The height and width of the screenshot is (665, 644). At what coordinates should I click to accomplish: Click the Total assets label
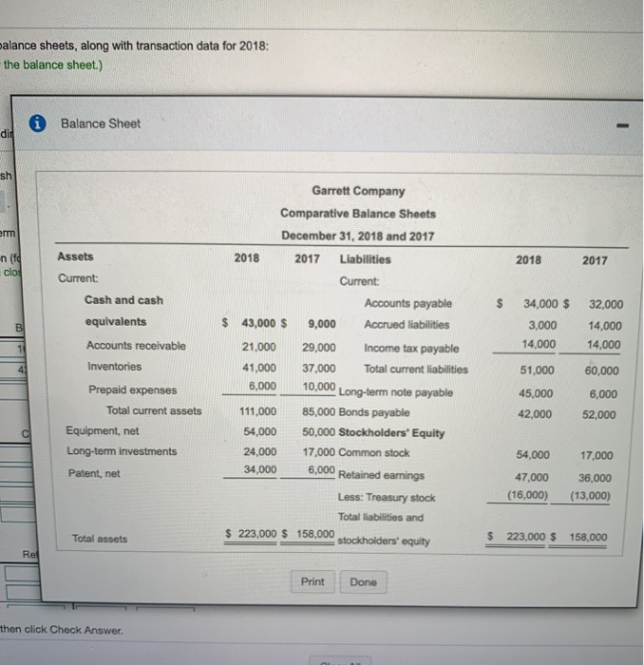point(100,539)
